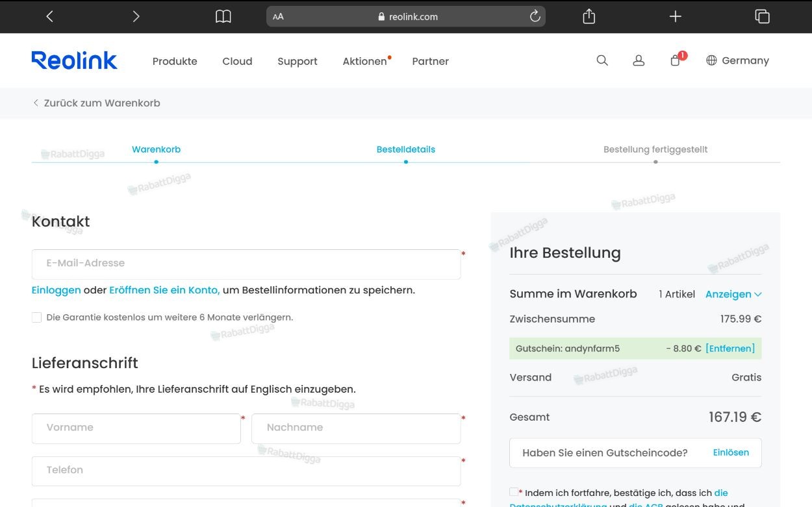Image resolution: width=812 pixels, height=507 pixels.
Task: Click the Gesamt 167.19 € amount
Action: point(735,417)
